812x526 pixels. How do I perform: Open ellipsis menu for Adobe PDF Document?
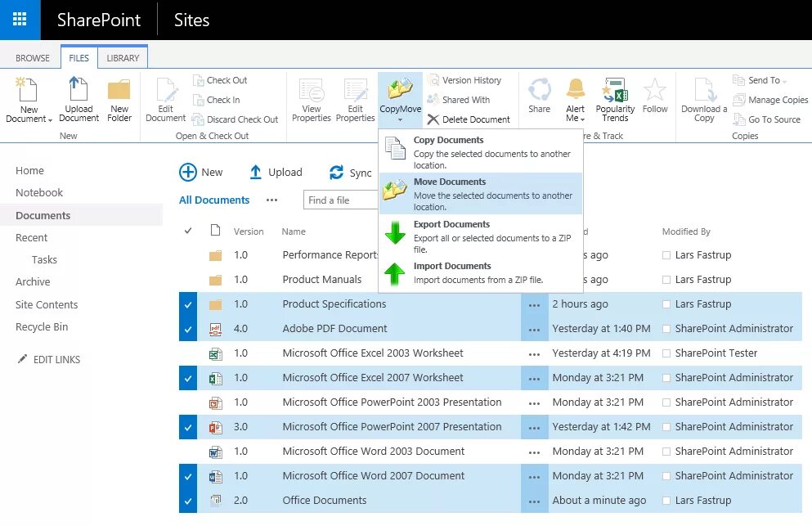(x=535, y=329)
